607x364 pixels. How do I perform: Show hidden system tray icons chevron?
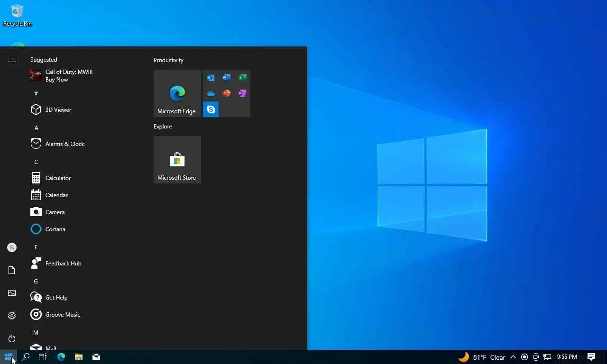(513, 357)
